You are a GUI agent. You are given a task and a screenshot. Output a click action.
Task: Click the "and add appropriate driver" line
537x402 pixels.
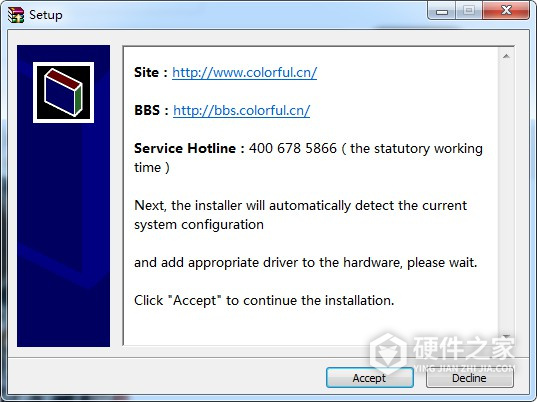point(305,263)
